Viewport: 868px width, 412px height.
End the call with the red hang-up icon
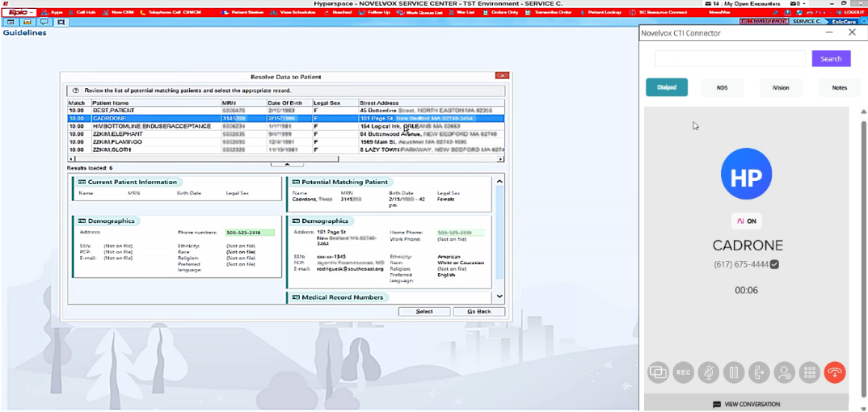pyautogui.click(x=835, y=372)
